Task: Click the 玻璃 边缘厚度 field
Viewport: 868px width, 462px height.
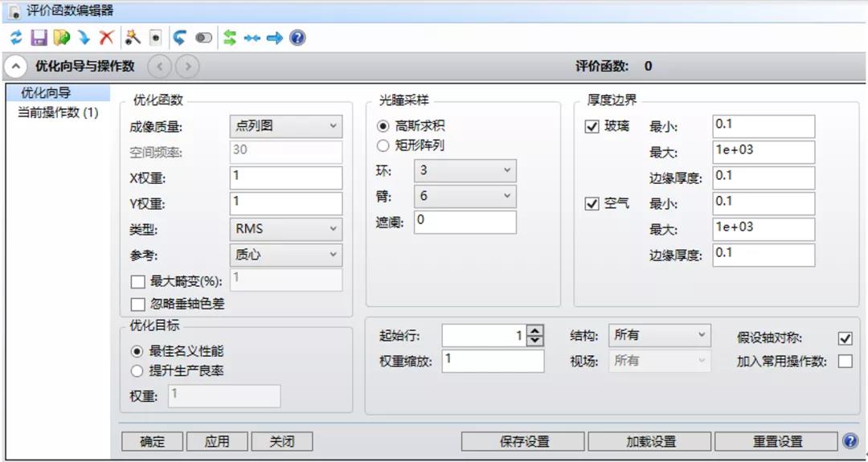Action: 764,178
